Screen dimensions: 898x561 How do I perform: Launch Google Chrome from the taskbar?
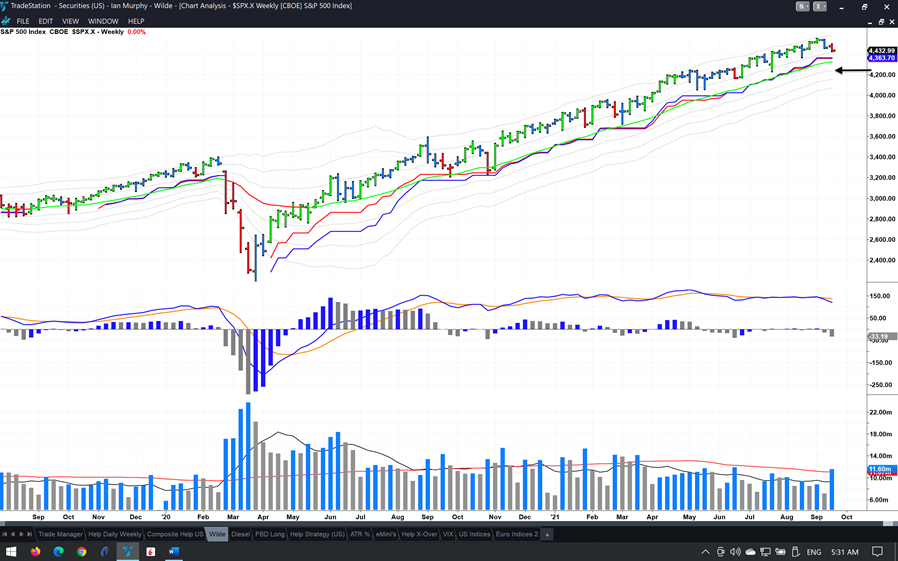pos(82,551)
